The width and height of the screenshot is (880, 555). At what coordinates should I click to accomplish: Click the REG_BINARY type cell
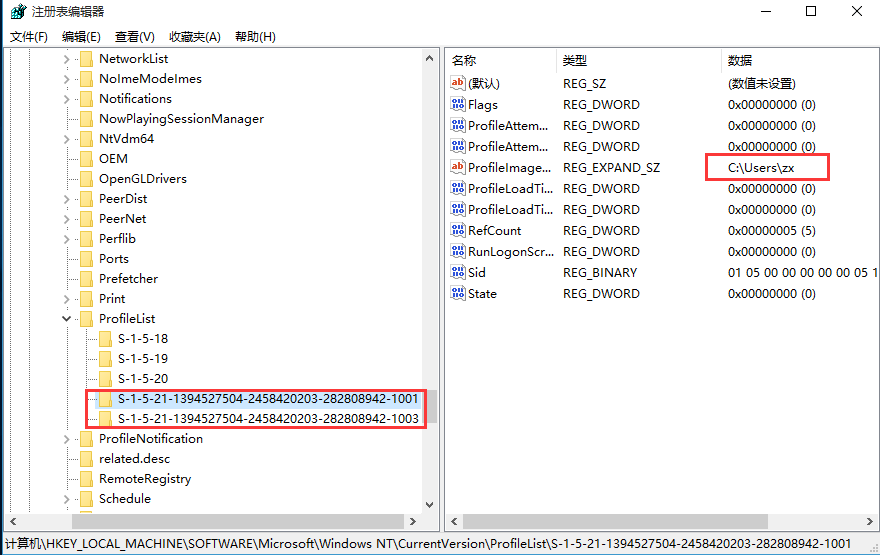point(600,273)
